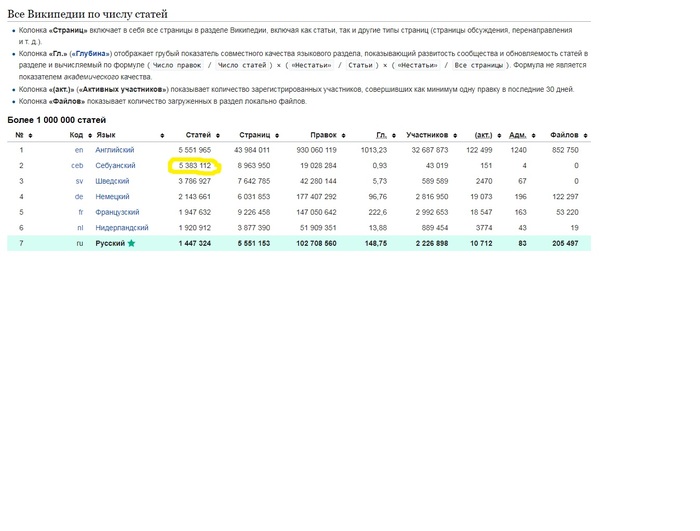Viewport: 700px width, 531px height.
Task: Open the (акт.) column header link
Action: tap(483, 135)
